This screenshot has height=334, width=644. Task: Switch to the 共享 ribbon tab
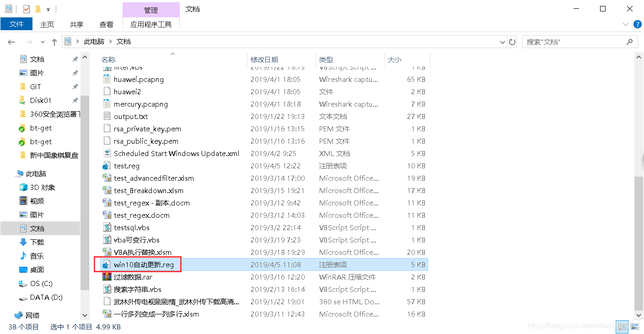(x=77, y=24)
